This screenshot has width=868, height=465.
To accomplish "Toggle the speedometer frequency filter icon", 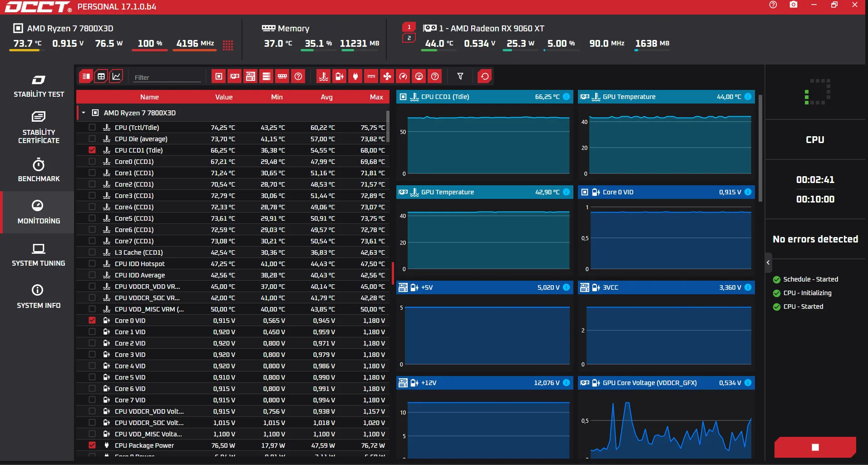I will 403,76.
